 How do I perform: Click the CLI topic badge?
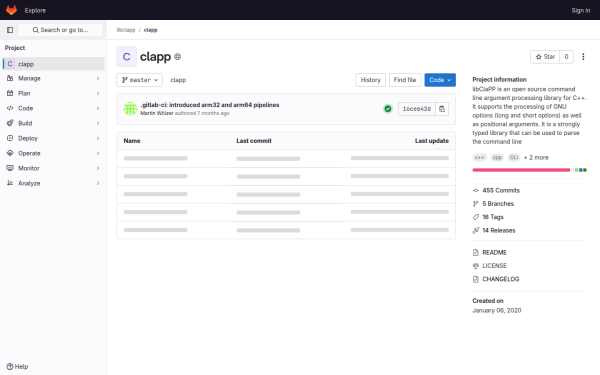(x=514, y=157)
